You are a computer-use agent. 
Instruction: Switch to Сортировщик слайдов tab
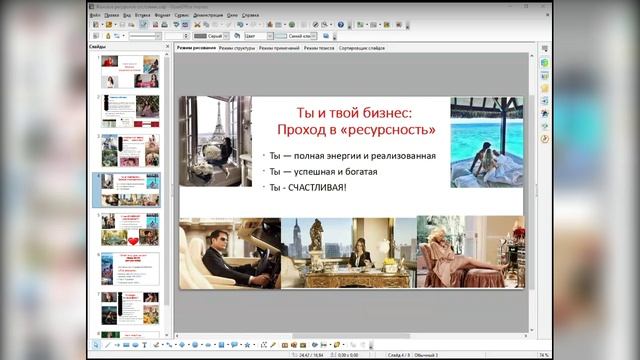[362, 48]
